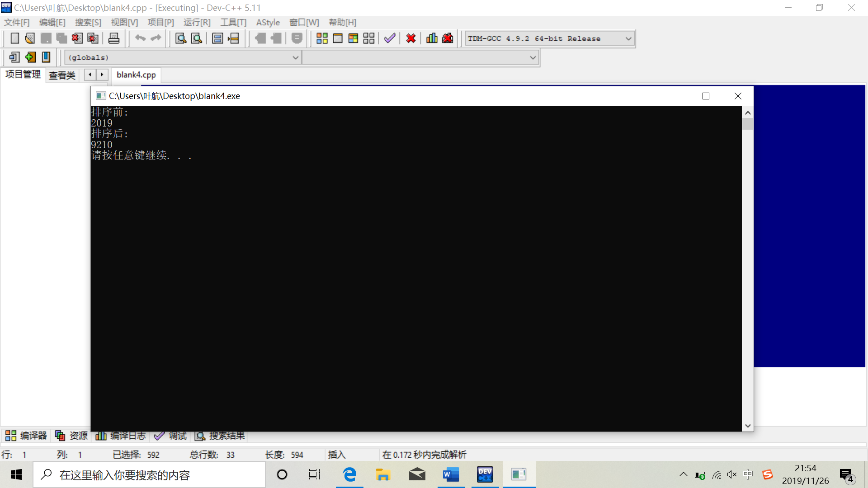Click the Find magnifier icon
The image size is (868, 488).
[x=181, y=38]
